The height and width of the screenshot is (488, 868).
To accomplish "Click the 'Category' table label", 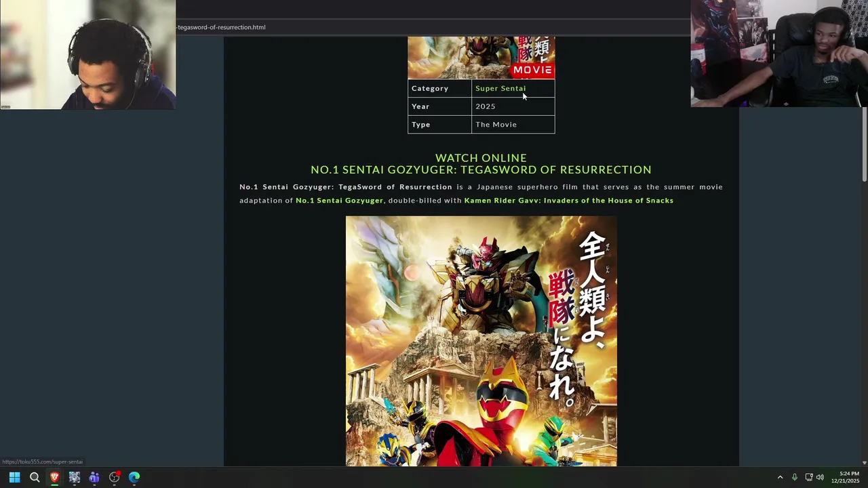I will point(430,88).
